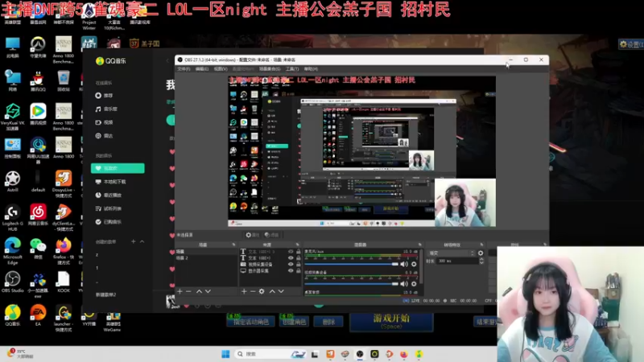This screenshot has height=362, width=644.
Task: Lock the 显示器采集 source
Action: coord(298,270)
